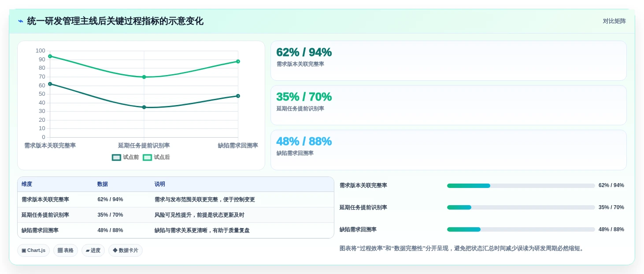Click the 说明 column header
The height and width of the screenshot is (274, 644).
click(x=160, y=184)
